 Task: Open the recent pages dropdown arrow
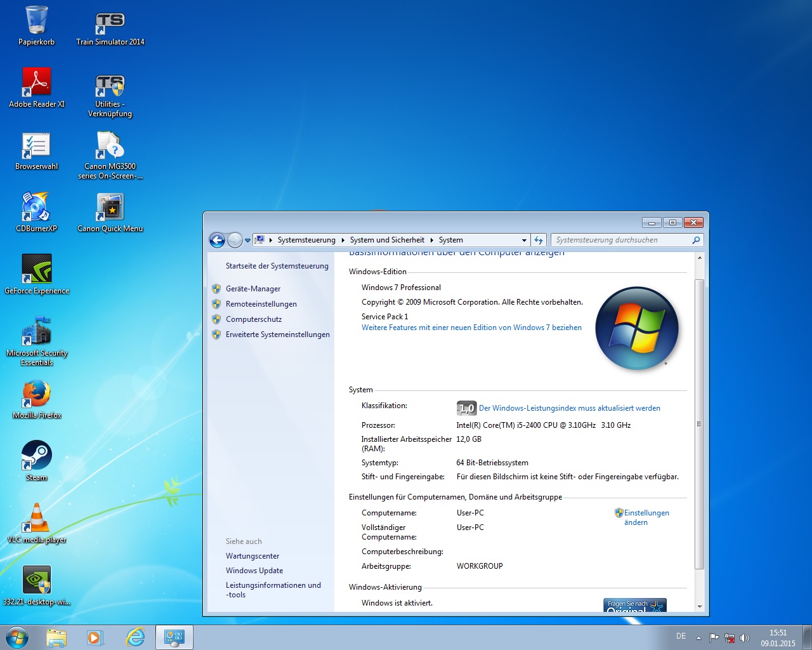tap(247, 241)
